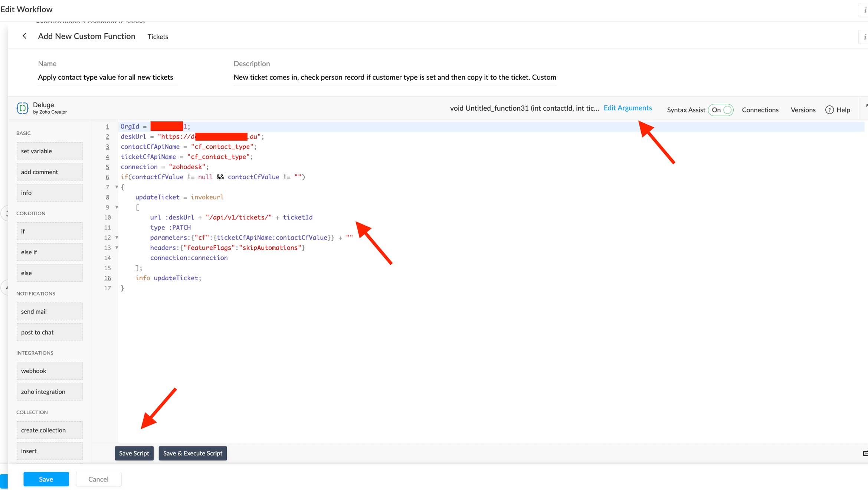Viewport: 868px width, 490px height.
Task: Collapse the code block at line 7
Action: (x=117, y=187)
